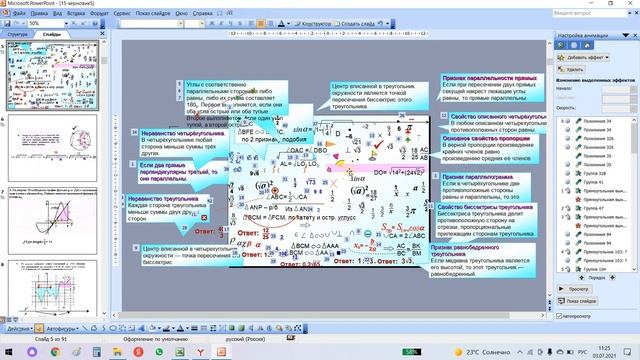The width and height of the screenshot is (640, 360).
Task: Open the font size dropdown
Action: pos(202,24)
